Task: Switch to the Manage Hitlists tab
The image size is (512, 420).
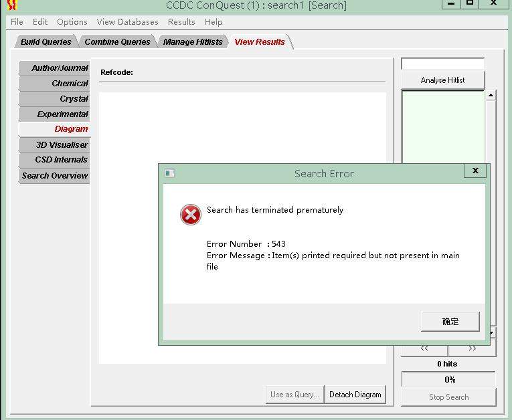Action: (x=193, y=41)
